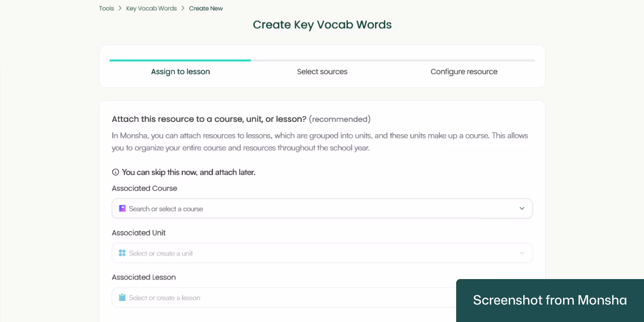Expand the Associated Course dropdown chevron

click(522, 208)
